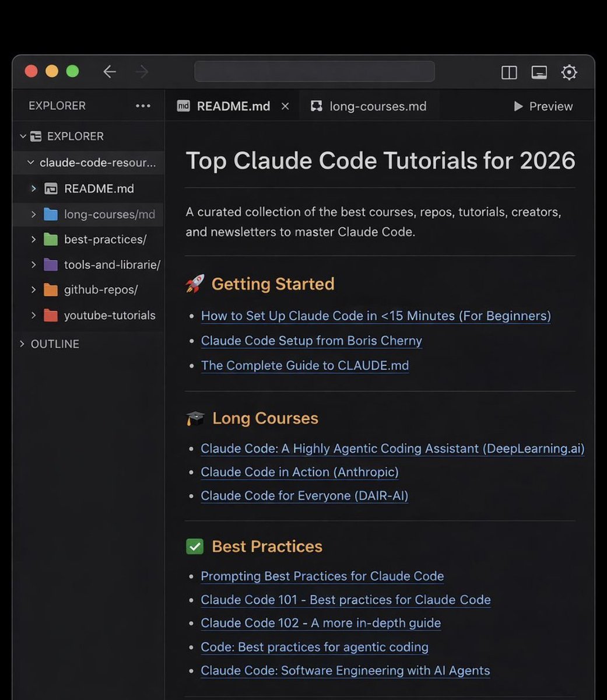Click the Explorer section icon
Image resolution: width=607 pixels, height=700 pixels.
point(36,136)
